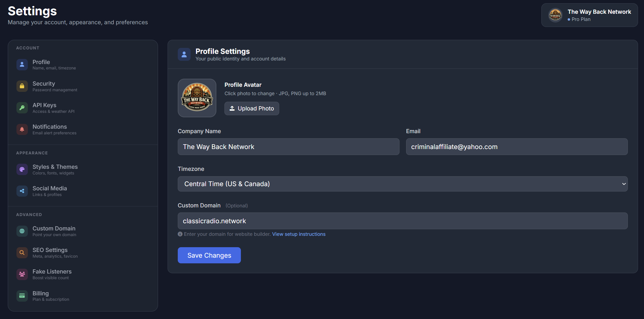Click the Profile person icon in sidebar
Image resolution: width=644 pixels, height=319 pixels.
pyautogui.click(x=22, y=65)
